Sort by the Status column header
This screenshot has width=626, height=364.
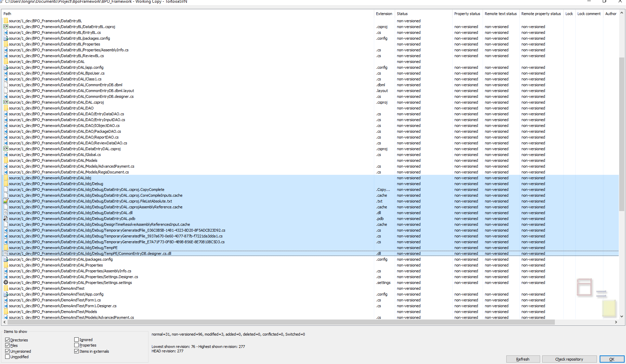coord(423,14)
